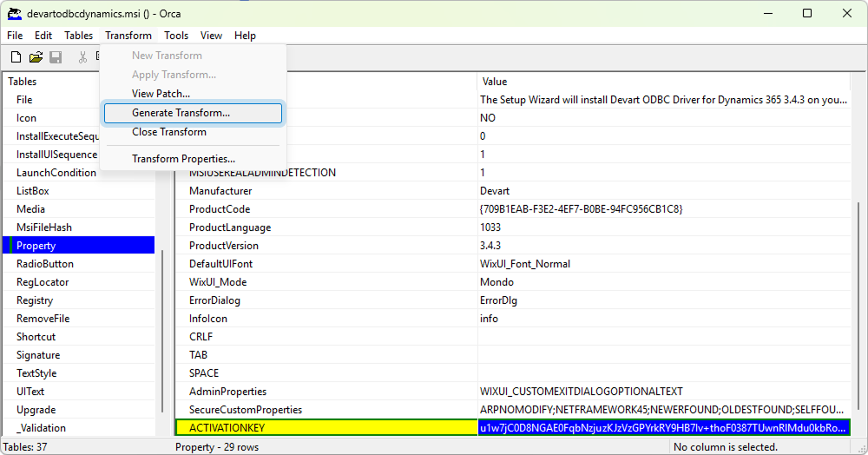Click the ProductCode GUID value cell
868x455 pixels.
[x=664, y=209]
